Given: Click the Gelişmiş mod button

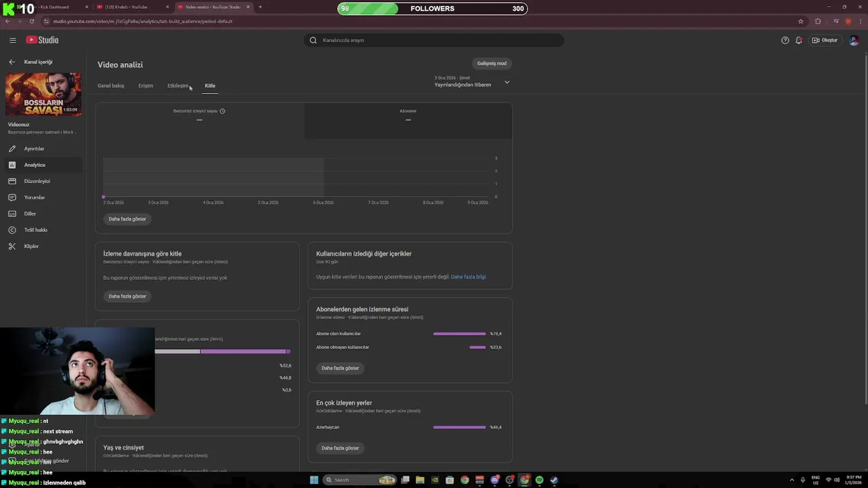Looking at the screenshot, I should tap(492, 64).
